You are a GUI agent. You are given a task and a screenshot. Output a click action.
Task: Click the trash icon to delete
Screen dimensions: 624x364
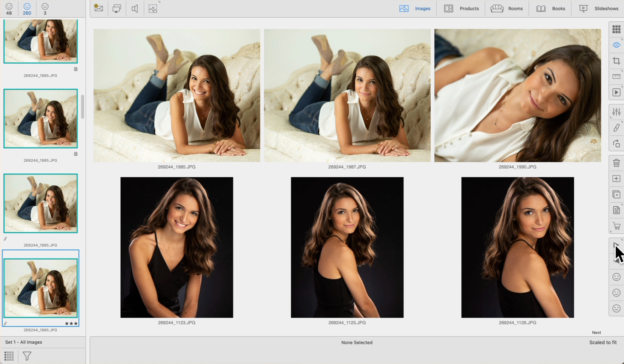click(616, 163)
